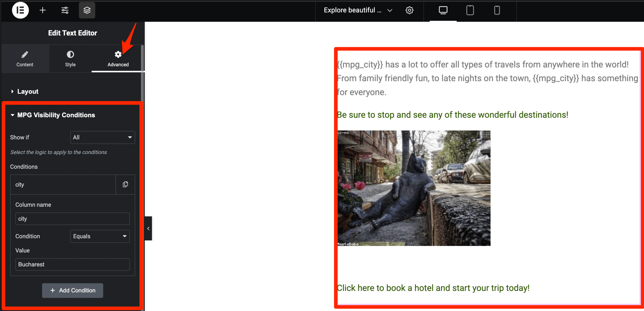
Task: Open the Condition Equals dropdown
Action: coord(100,236)
